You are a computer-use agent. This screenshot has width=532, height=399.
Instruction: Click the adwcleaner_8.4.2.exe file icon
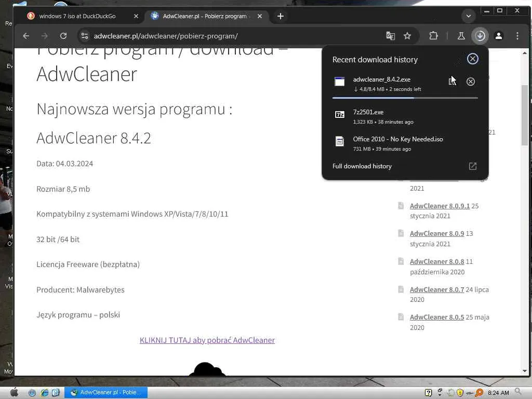click(x=339, y=82)
